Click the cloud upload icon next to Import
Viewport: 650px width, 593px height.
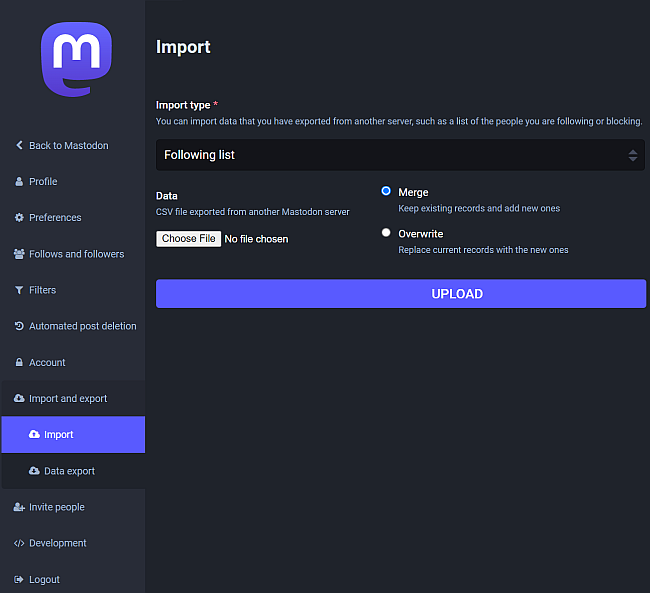pos(34,434)
